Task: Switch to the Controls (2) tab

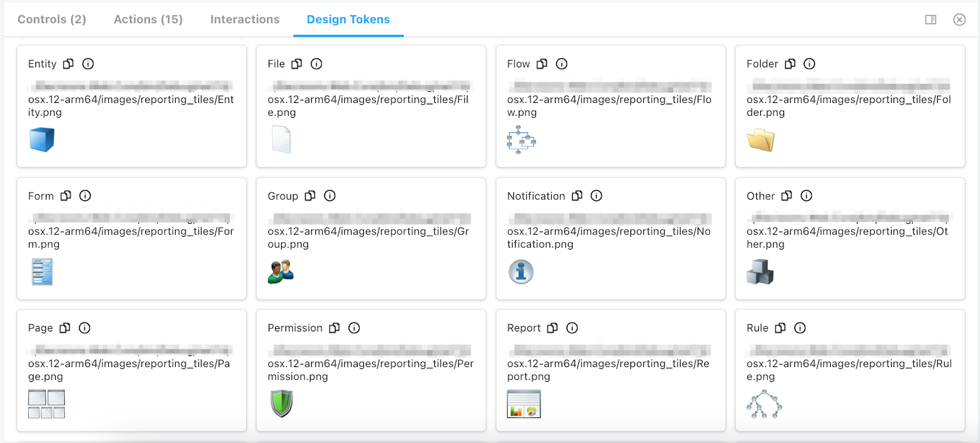Action: [x=51, y=20]
